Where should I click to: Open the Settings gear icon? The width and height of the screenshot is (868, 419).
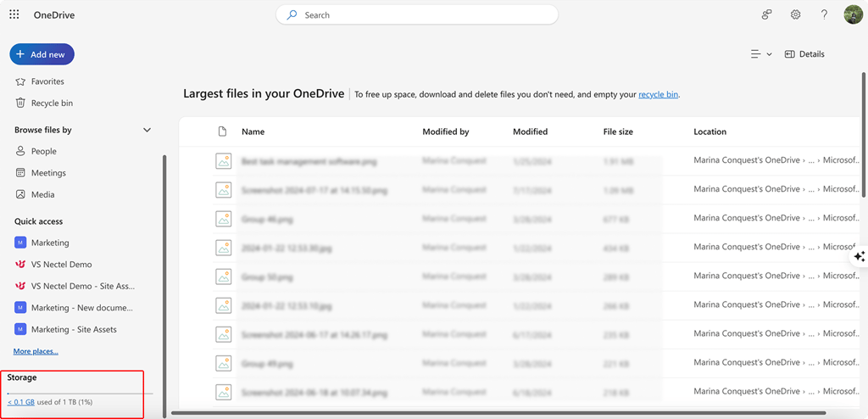pos(795,15)
